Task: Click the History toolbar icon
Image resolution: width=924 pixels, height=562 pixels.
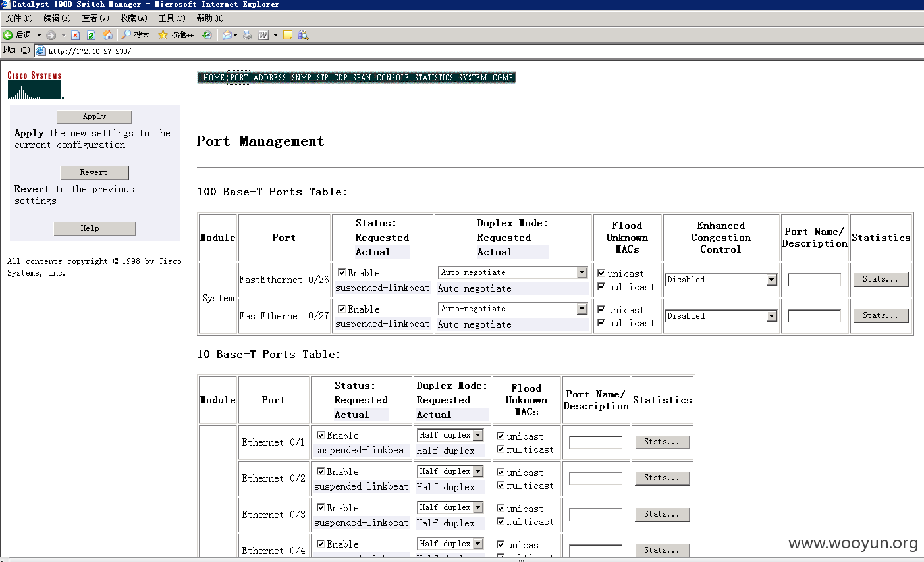Action: [x=207, y=35]
